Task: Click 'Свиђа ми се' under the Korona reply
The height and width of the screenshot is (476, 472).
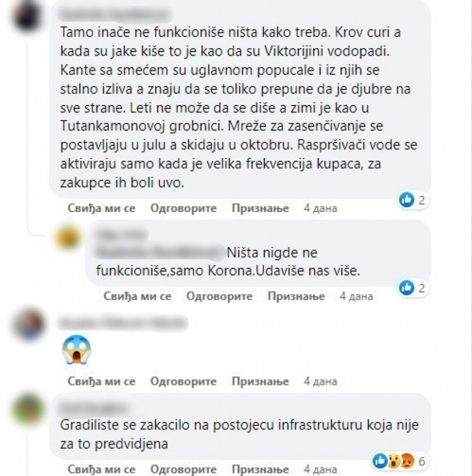Action: pos(137,296)
